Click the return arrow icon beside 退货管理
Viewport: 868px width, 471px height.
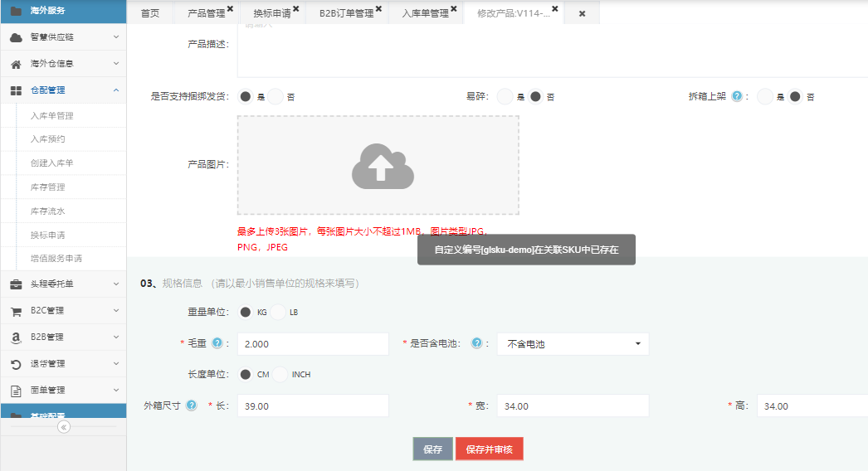coord(16,364)
